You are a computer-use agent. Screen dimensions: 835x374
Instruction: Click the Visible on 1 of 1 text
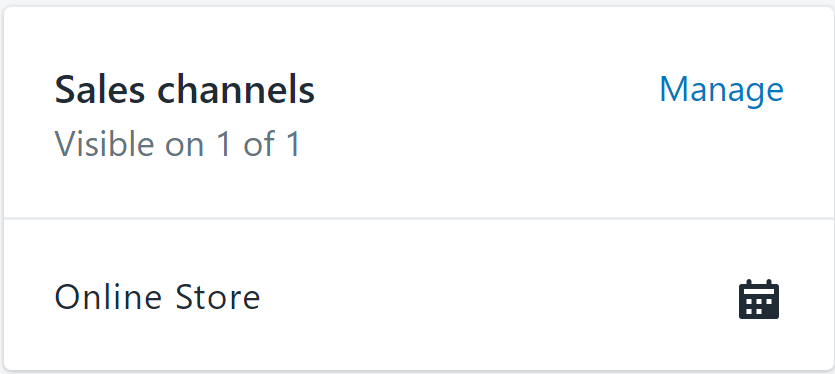click(x=177, y=143)
